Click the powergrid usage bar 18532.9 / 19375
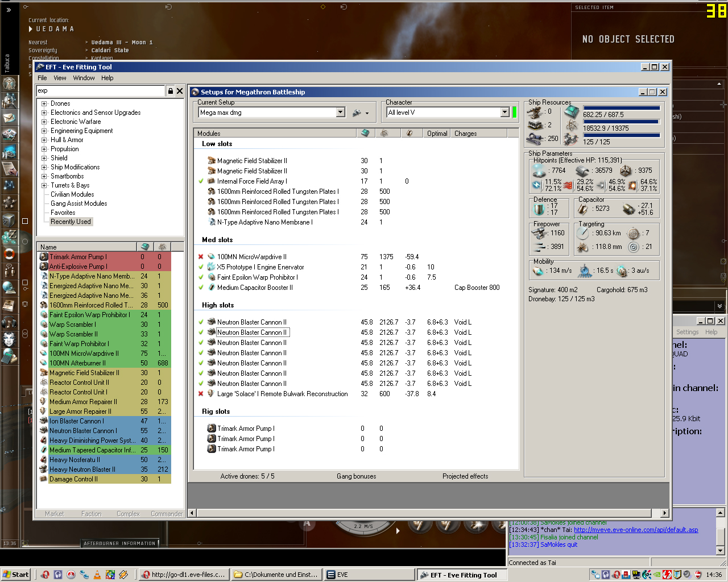This screenshot has height=582, width=728. 622,121
